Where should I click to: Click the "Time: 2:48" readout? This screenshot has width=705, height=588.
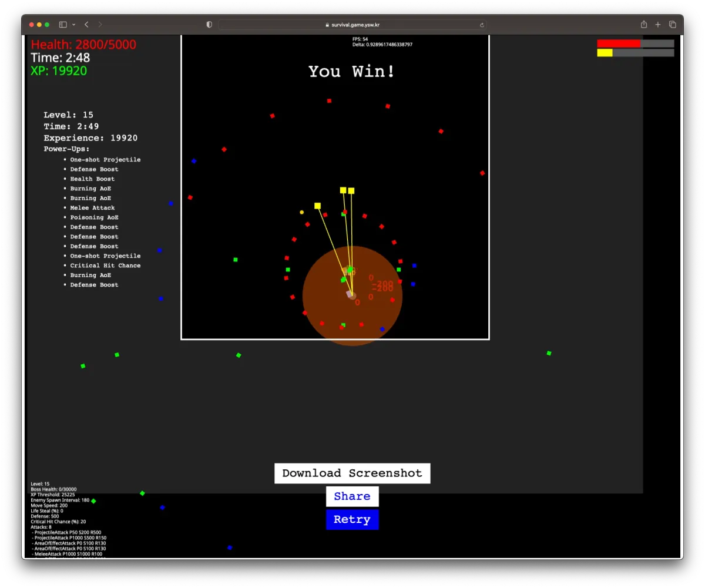(61, 58)
